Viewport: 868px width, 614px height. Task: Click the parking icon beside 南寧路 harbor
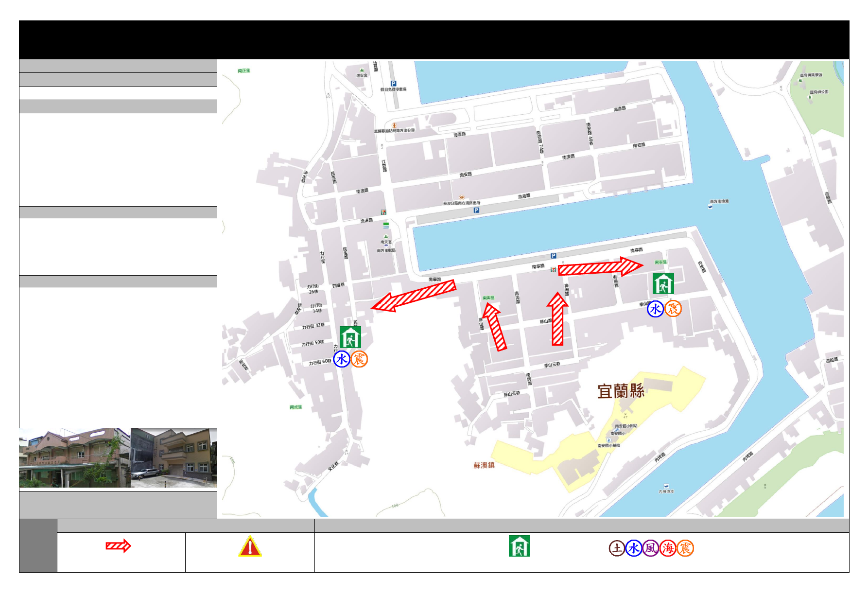point(553,256)
